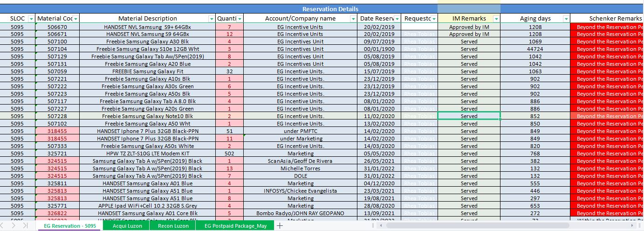Select quantity cell 502
Viewport: 644px width, 231px height.
click(229, 154)
